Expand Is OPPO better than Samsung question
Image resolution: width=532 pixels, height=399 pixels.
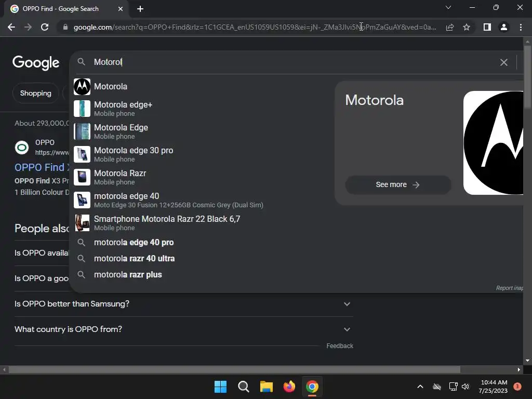pyautogui.click(x=183, y=304)
